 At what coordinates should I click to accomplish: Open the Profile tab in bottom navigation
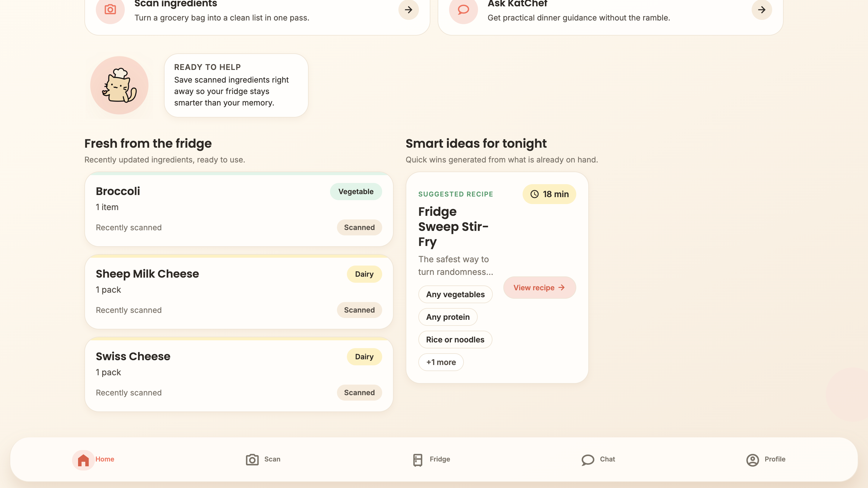coord(766,459)
